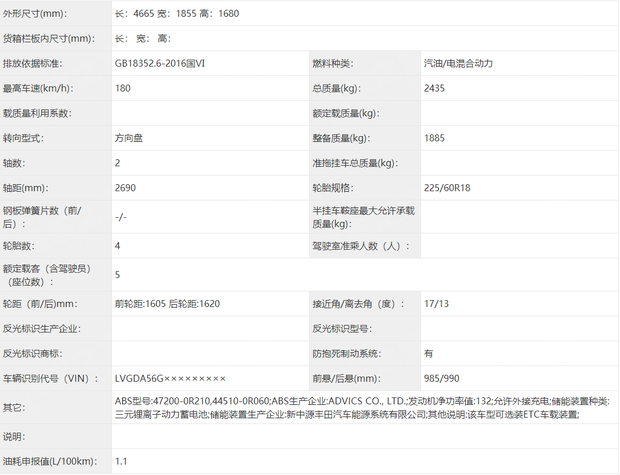
Task: Click the 前悬/后悬(mm) label
Action: coord(346,379)
